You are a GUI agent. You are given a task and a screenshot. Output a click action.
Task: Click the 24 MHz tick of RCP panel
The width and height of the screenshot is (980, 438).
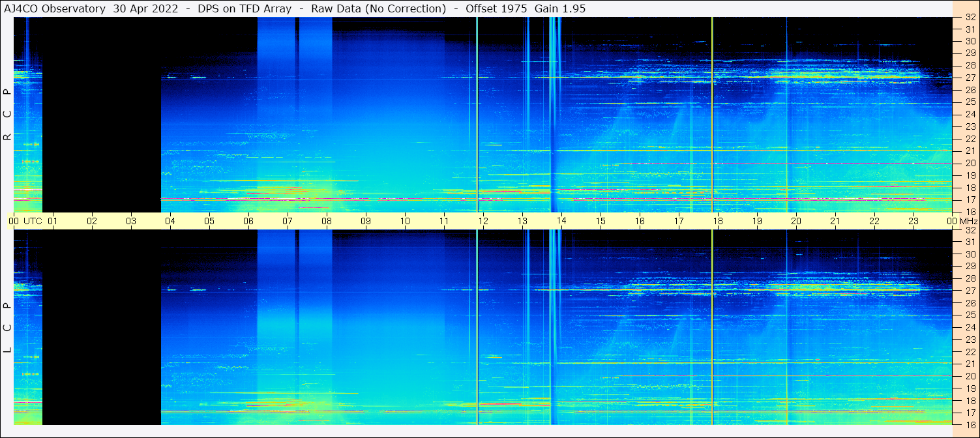coord(970,115)
